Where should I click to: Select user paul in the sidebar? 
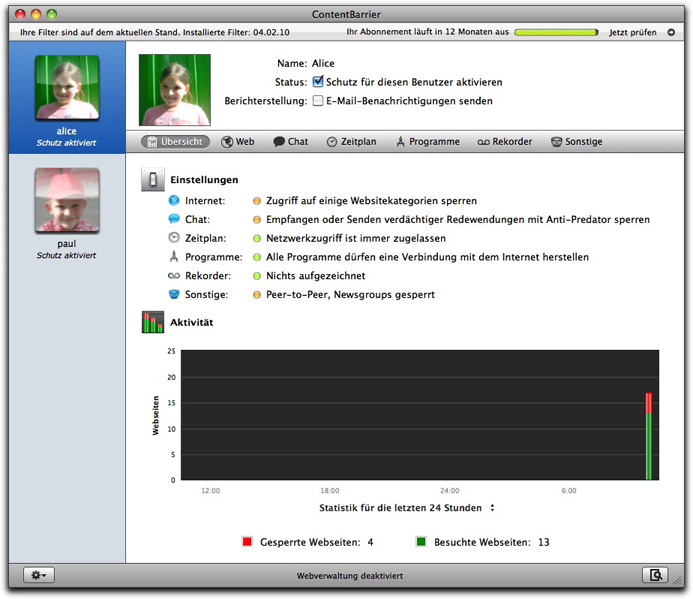67,213
